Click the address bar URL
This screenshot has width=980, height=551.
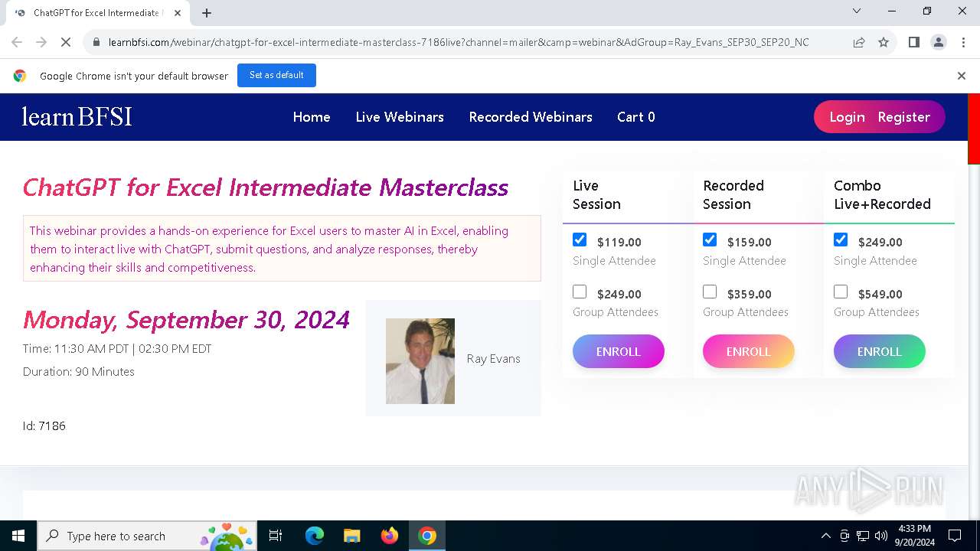(459, 42)
